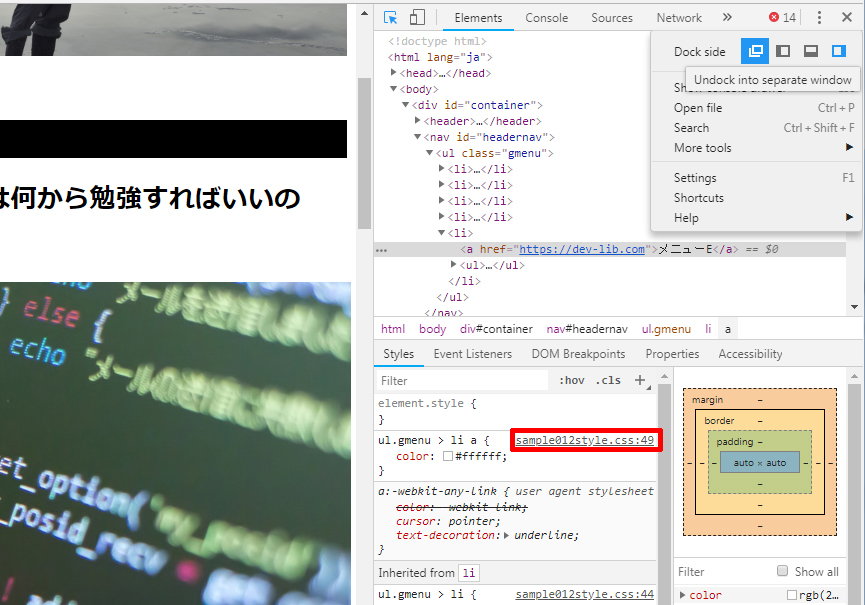The height and width of the screenshot is (605, 865).
Task: Toggle the :hov element state panel
Action: click(572, 381)
